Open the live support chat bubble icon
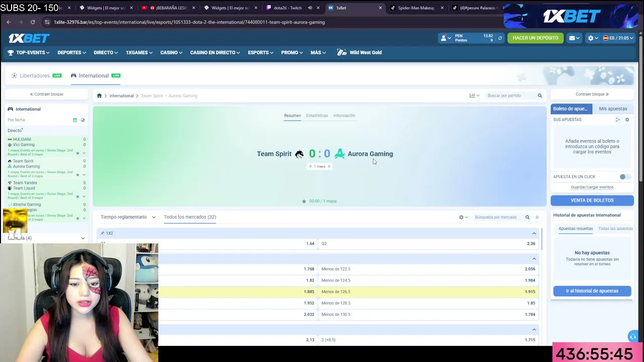 [x=633, y=336]
